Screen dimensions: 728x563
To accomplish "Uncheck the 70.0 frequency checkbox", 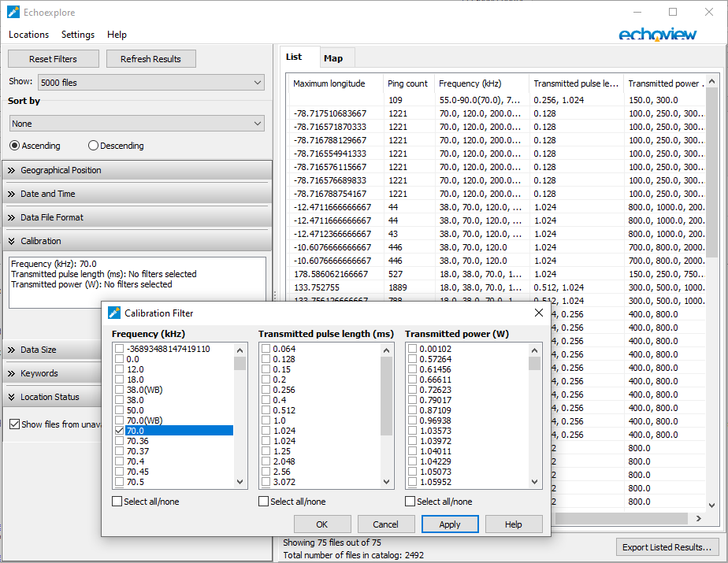I will coord(119,430).
